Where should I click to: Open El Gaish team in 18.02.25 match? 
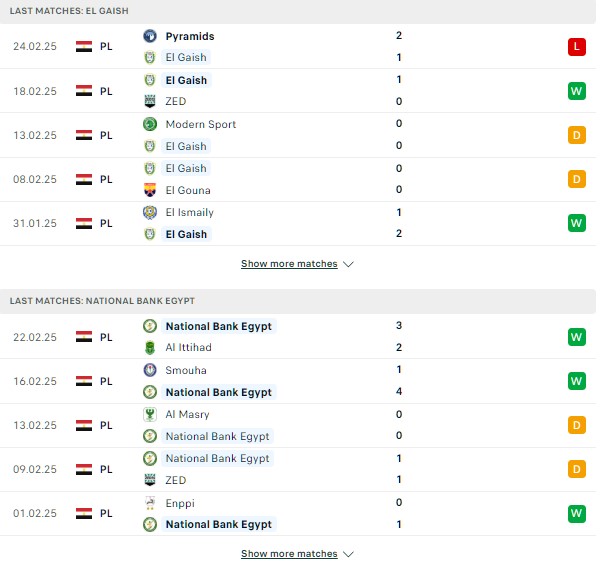tap(186, 80)
